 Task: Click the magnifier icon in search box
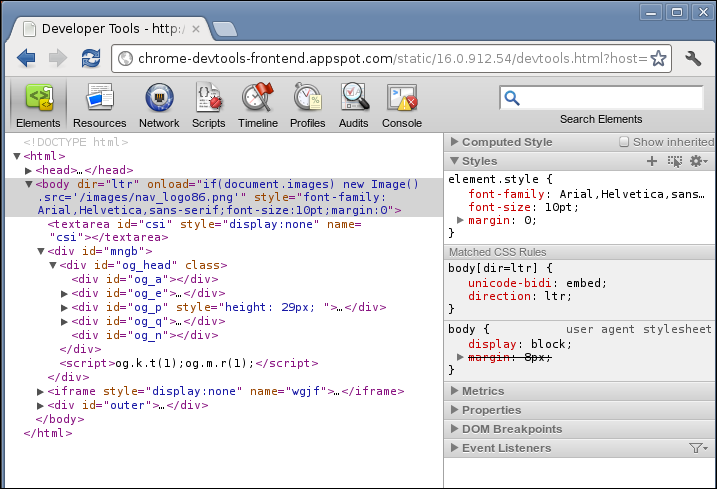pyautogui.click(x=512, y=98)
